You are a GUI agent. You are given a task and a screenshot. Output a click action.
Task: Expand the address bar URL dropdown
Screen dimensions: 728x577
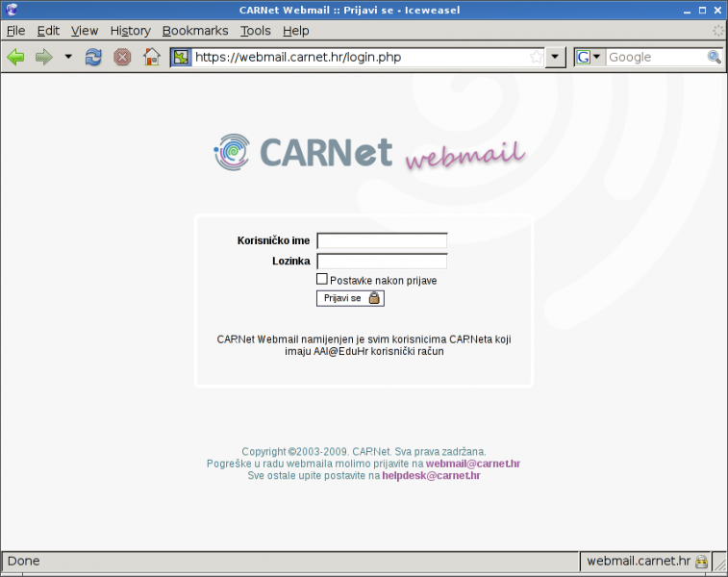(x=556, y=57)
